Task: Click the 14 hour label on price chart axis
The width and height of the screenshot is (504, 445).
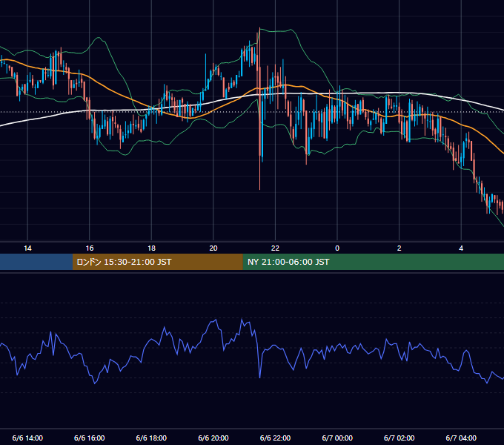Action: (27, 248)
